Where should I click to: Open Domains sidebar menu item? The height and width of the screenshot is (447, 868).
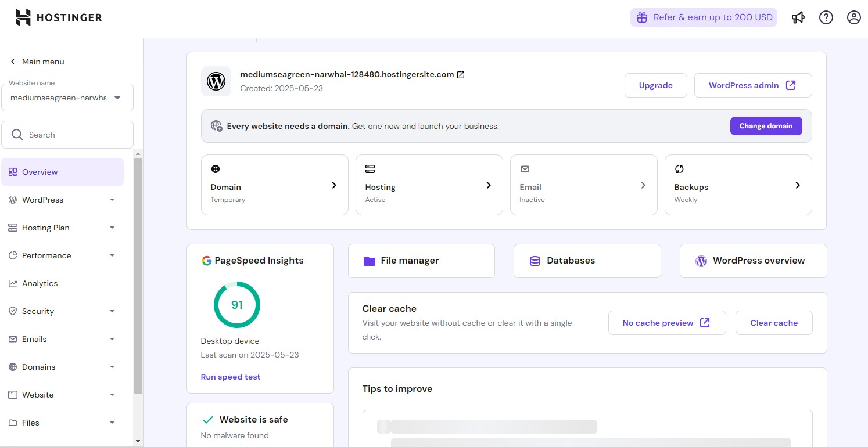(62, 367)
